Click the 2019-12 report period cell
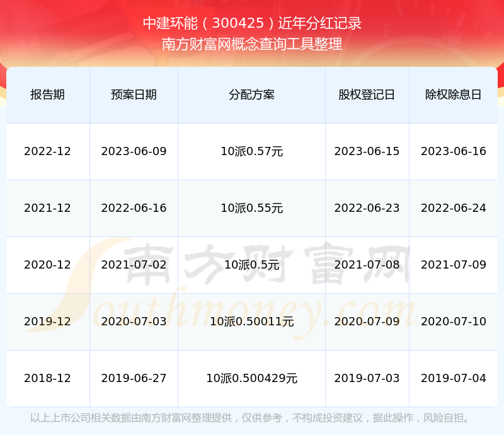Image resolution: width=504 pixels, height=435 pixels. [x=48, y=321]
